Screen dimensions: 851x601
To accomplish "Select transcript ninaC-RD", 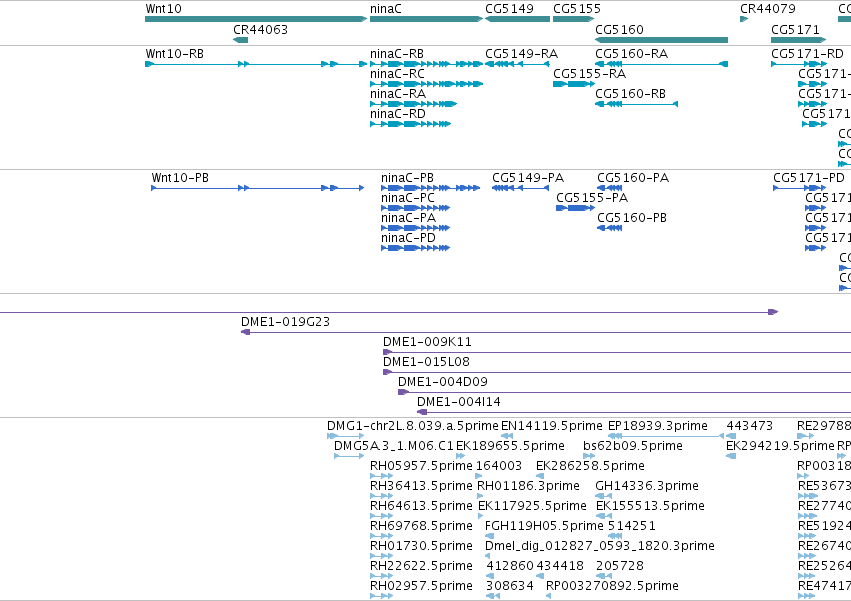I will (410, 124).
